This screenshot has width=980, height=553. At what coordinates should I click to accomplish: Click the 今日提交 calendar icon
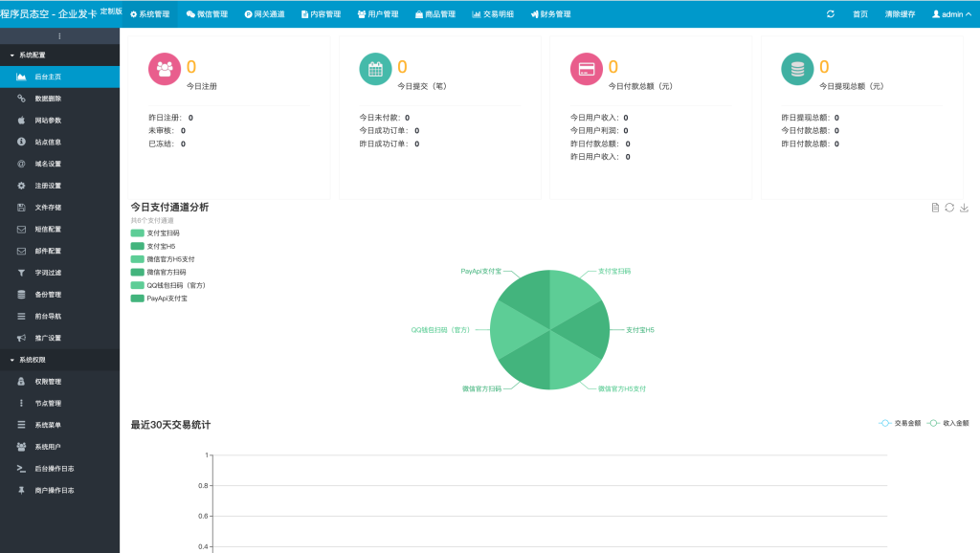(x=375, y=69)
